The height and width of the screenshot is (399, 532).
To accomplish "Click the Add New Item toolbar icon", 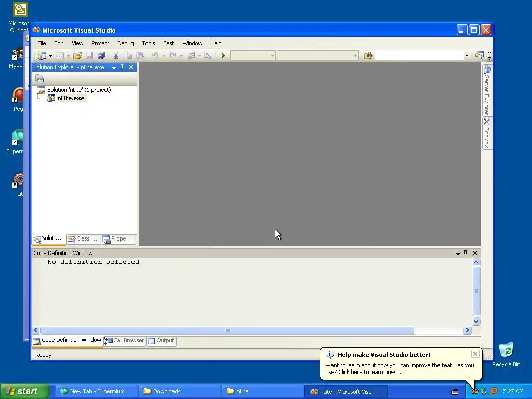I will (x=60, y=56).
